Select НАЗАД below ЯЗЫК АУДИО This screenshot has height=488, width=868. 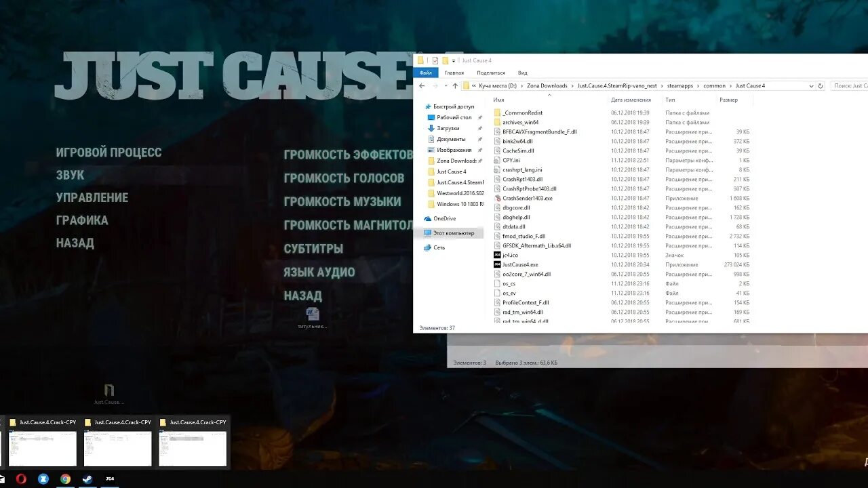click(x=302, y=296)
